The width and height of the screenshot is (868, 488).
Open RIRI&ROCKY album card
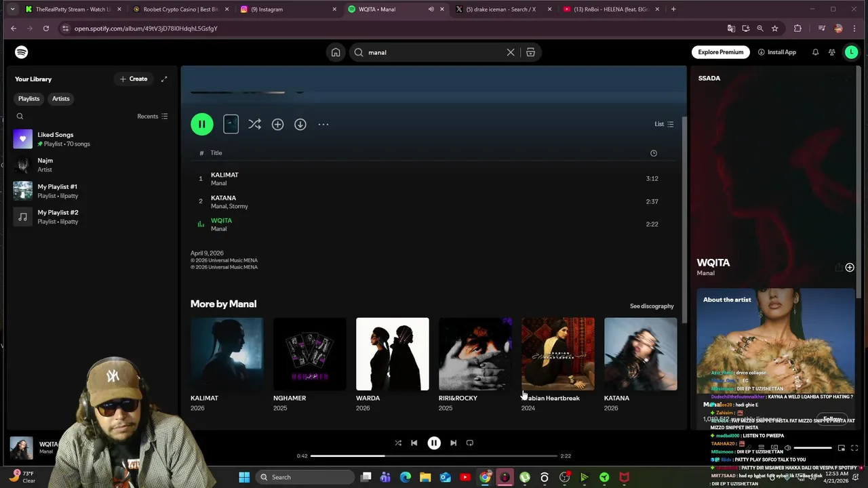click(x=475, y=365)
